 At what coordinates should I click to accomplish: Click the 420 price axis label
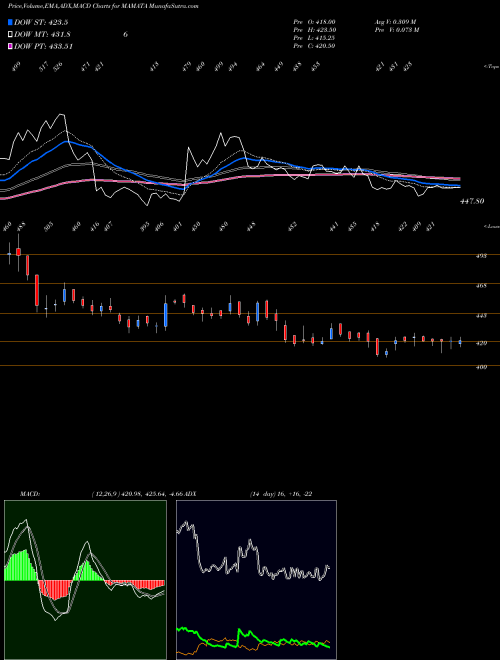pos(482,343)
